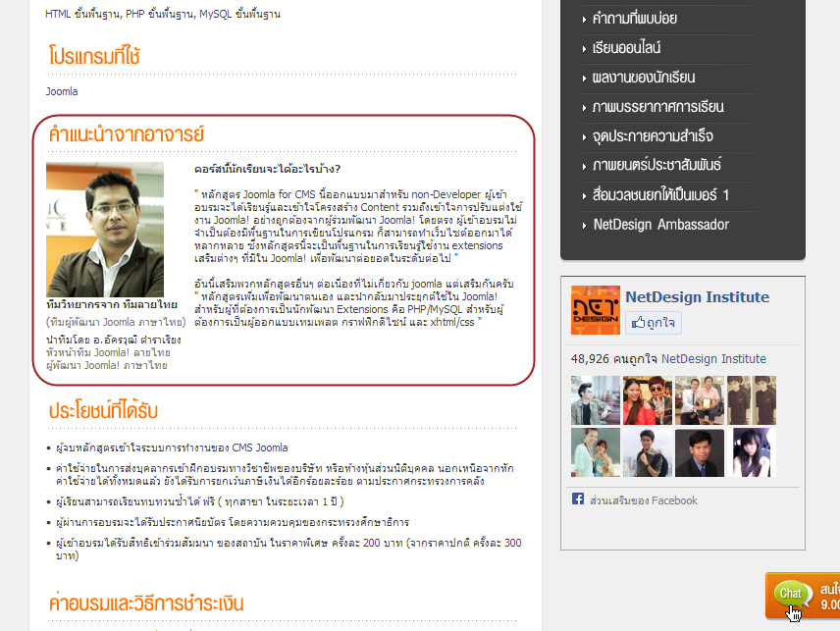Screen dimensions: 840x631
Task: Click the คำแนะนำจากอาจารย์ heading
Action: (x=126, y=133)
